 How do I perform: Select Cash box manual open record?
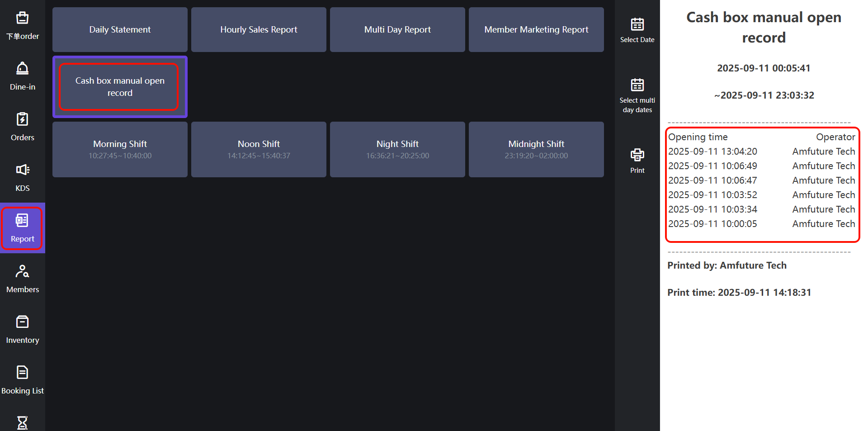(x=120, y=87)
